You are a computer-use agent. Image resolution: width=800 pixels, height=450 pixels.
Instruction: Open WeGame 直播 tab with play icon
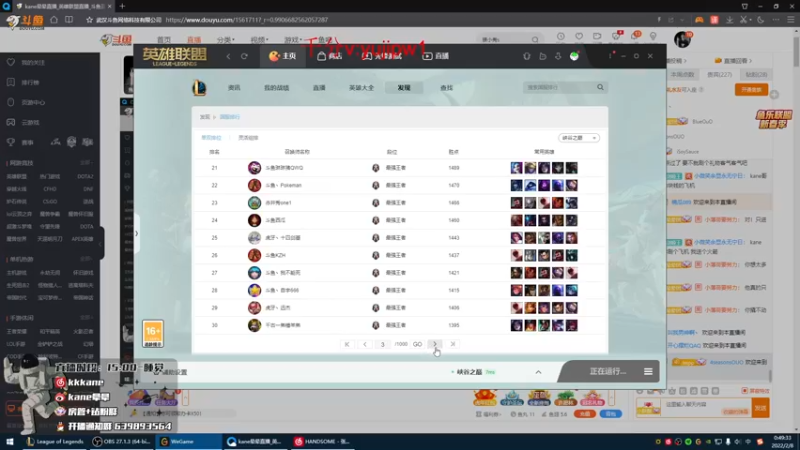tap(436, 56)
